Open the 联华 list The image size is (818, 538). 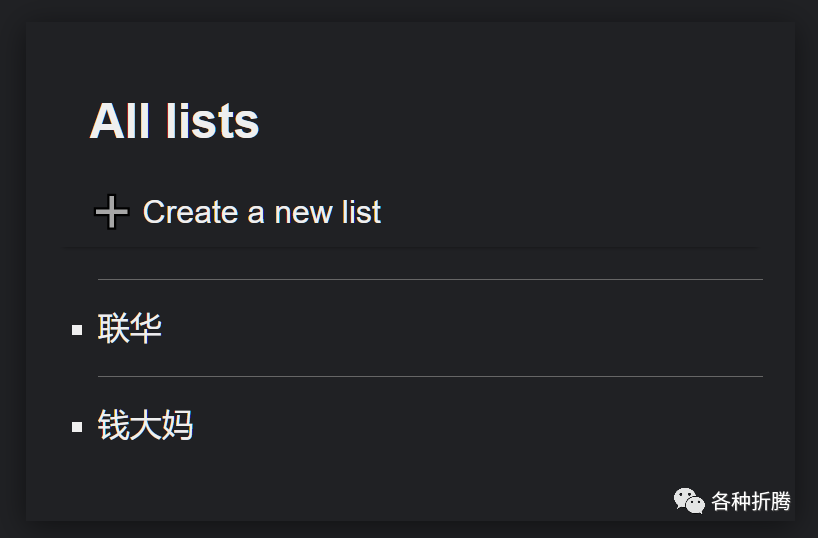129,328
